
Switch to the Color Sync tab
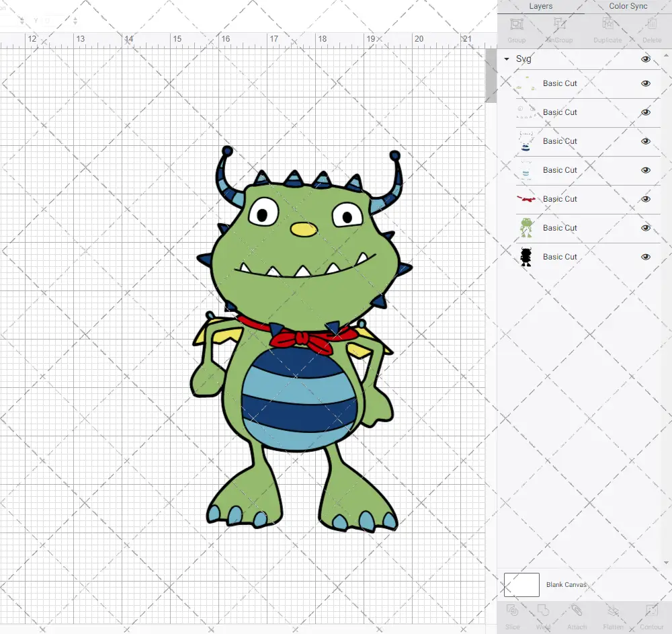click(x=628, y=7)
